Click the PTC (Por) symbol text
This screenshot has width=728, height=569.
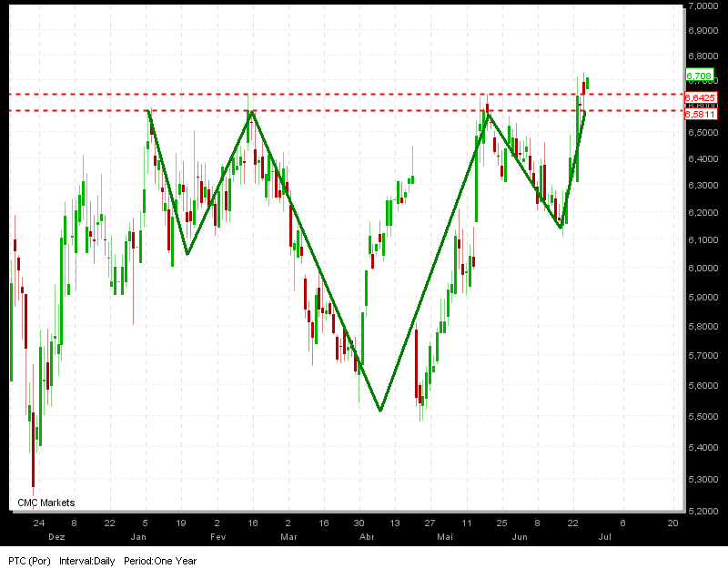(x=29, y=561)
